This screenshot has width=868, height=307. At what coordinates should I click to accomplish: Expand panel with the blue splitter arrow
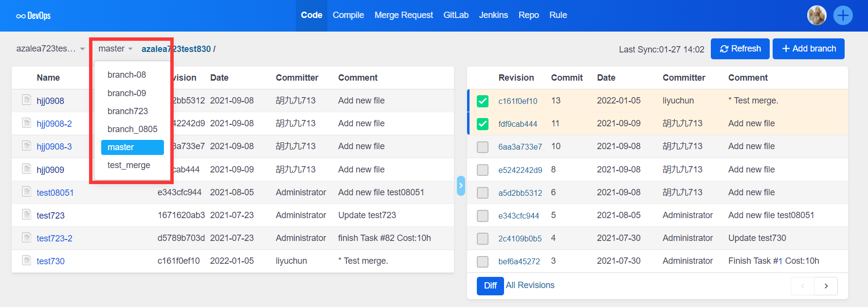461,186
